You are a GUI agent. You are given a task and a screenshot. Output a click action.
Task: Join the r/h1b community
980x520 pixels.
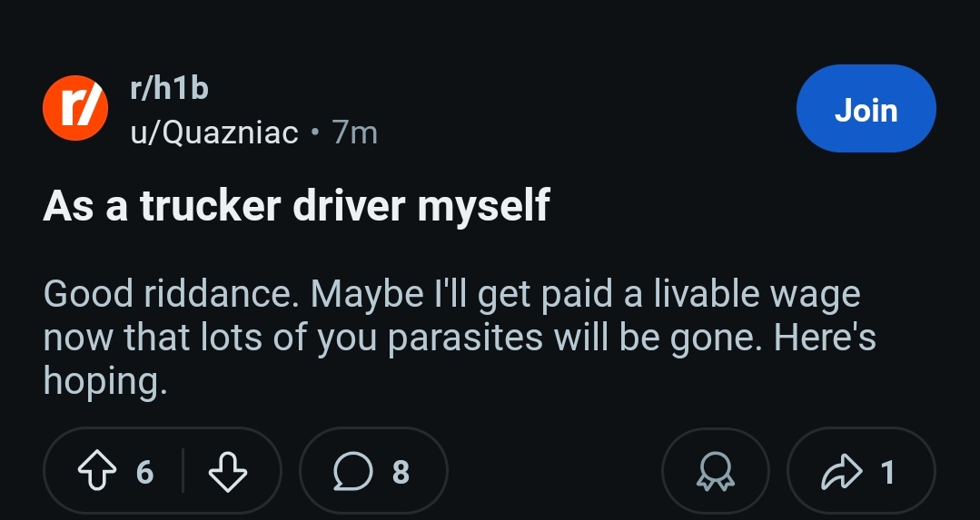866,109
